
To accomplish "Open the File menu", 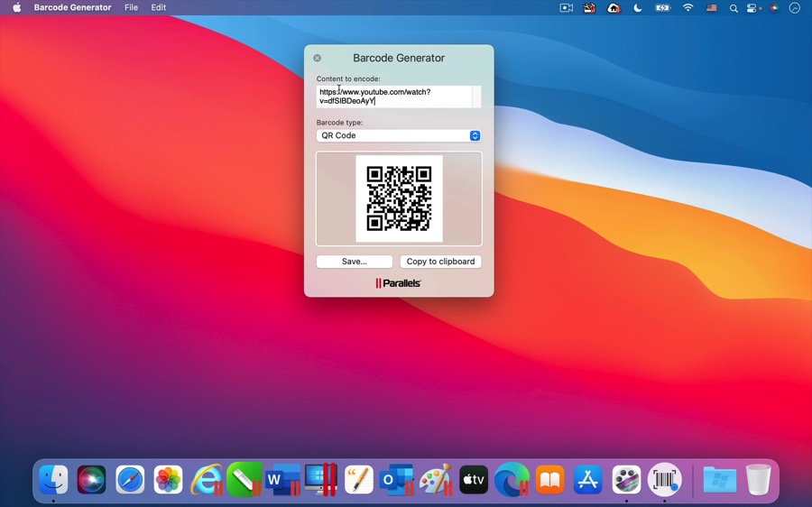I will tap(131, 8).
